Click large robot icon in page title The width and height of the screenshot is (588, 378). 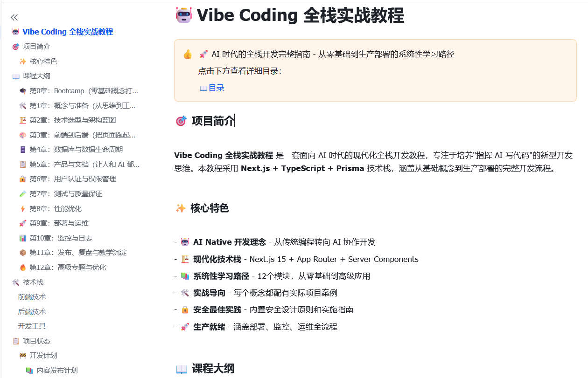coord(183,15)
